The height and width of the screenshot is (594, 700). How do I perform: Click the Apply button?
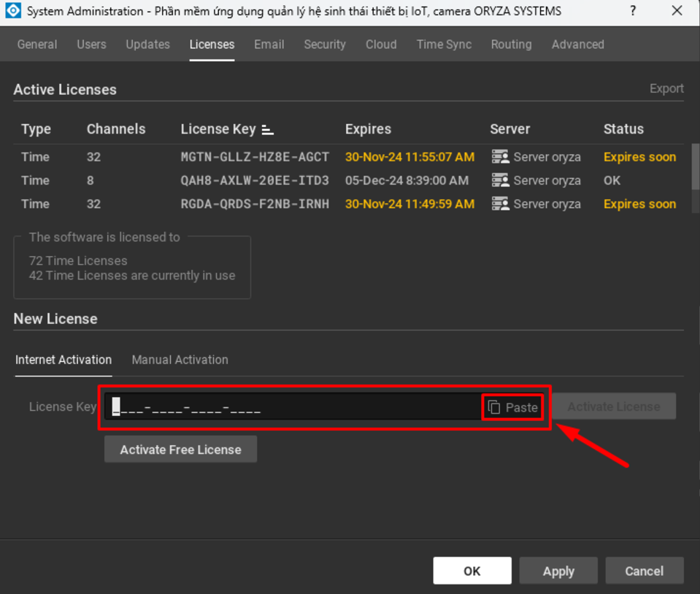558,571
